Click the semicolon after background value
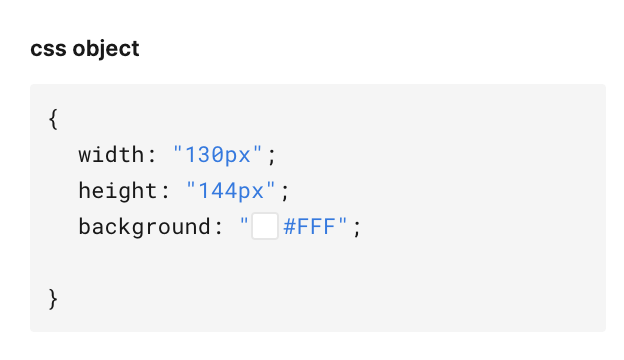The width and height of the screenshot is (624, 360). coord(357,229)
